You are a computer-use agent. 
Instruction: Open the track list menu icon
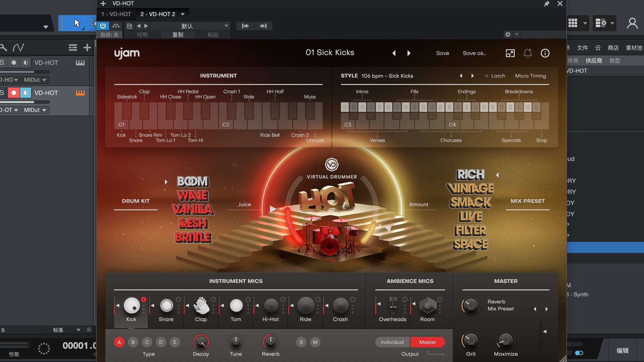73,48
